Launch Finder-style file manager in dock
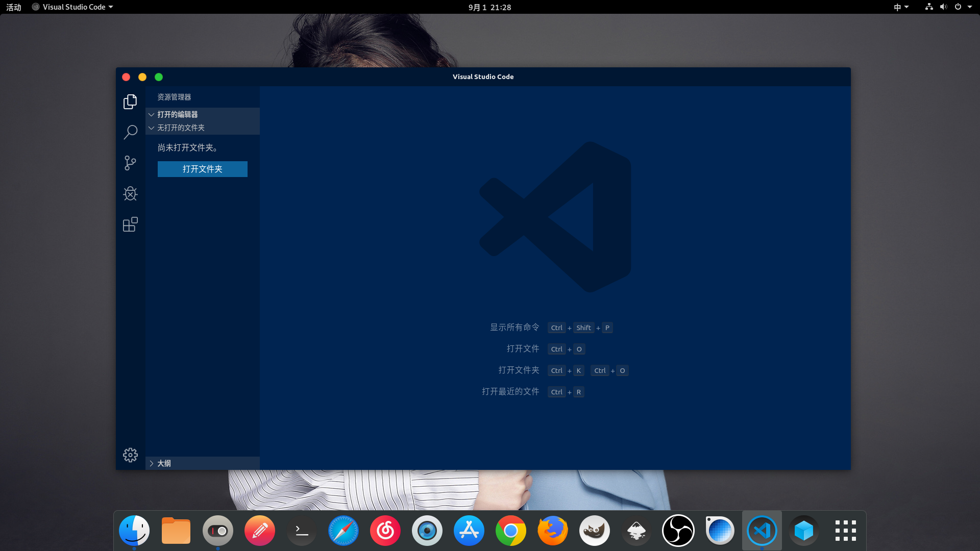Image resolution: width=980 pixels, height=551 pixels. pos(134,531)
